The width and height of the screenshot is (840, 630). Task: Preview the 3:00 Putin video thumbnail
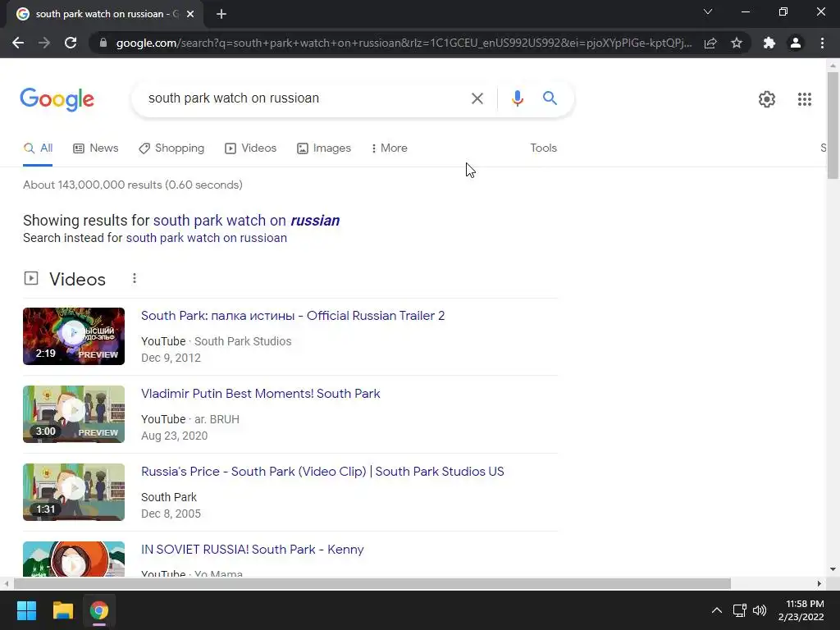(74, 414)
